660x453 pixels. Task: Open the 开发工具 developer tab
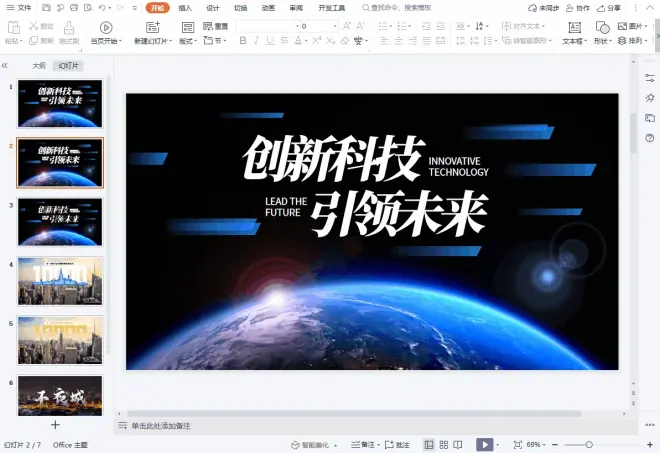(332, 8)
